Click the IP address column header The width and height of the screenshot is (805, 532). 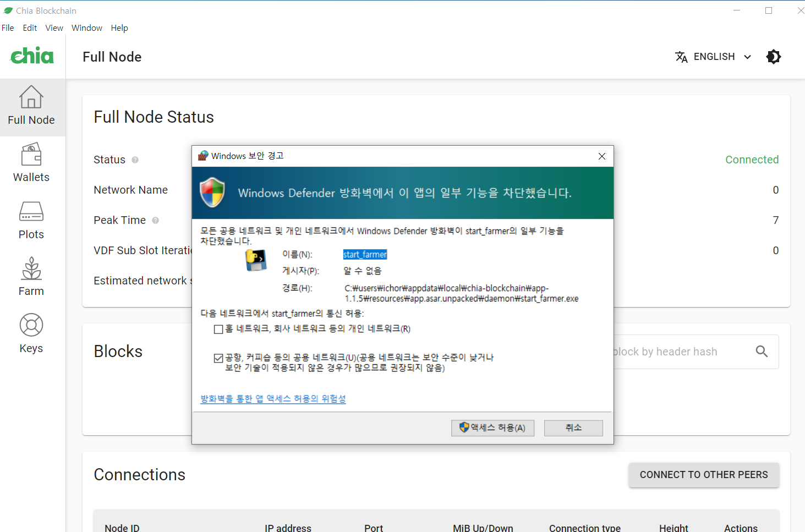288,528
